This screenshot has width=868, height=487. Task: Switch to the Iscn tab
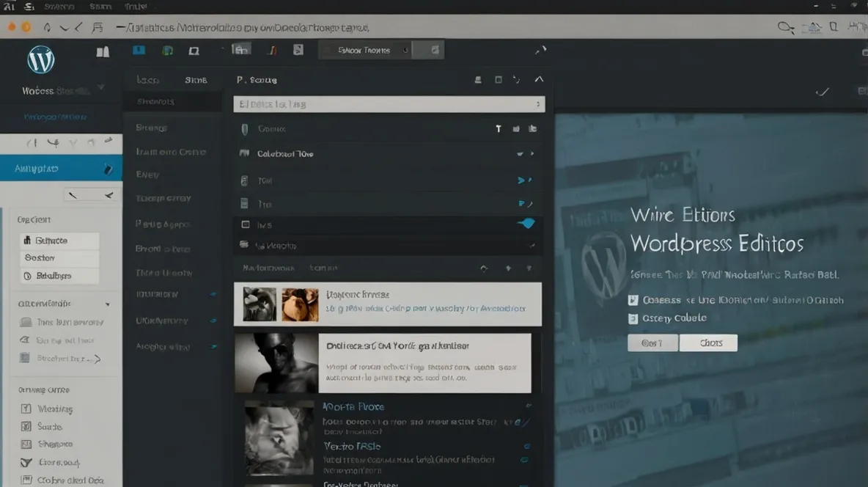coord(148,81)
